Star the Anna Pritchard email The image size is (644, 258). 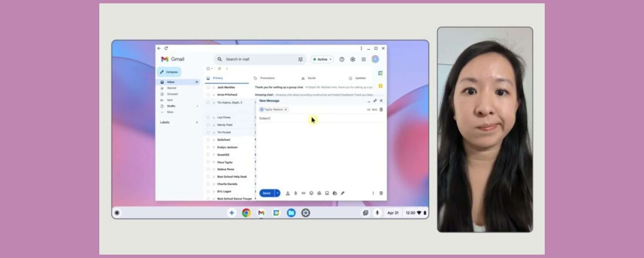pyautogui.click(x=214, y=95)
